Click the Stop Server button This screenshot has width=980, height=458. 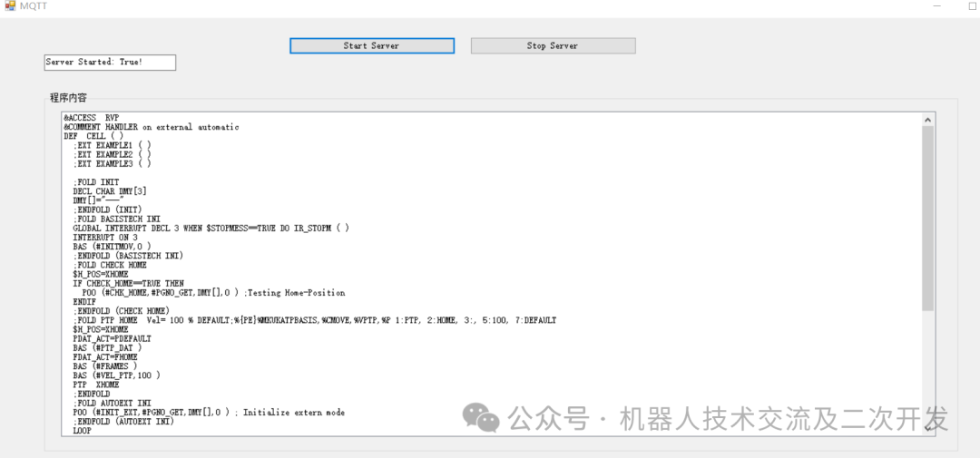pos(553,45)
